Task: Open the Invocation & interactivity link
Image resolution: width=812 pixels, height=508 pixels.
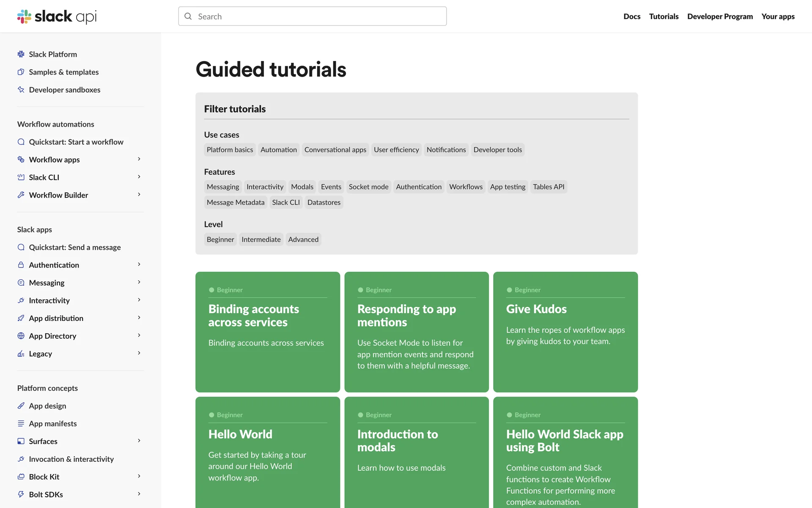Action: point(71,459)
